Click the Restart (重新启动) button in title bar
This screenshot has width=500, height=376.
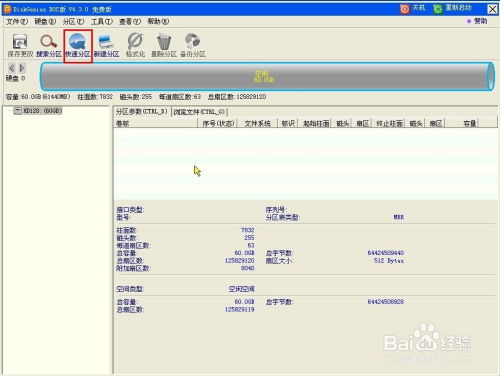tap(452, 8)
